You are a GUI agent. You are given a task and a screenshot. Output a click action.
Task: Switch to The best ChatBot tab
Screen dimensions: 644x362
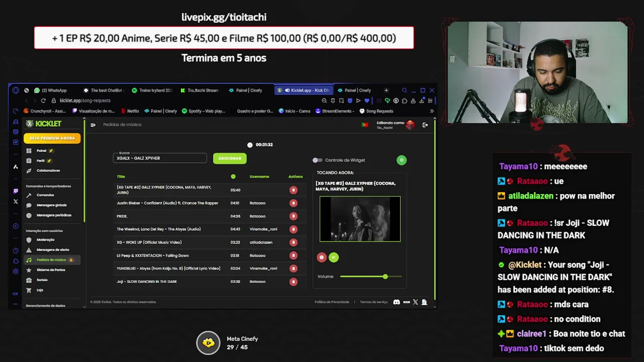103,90
